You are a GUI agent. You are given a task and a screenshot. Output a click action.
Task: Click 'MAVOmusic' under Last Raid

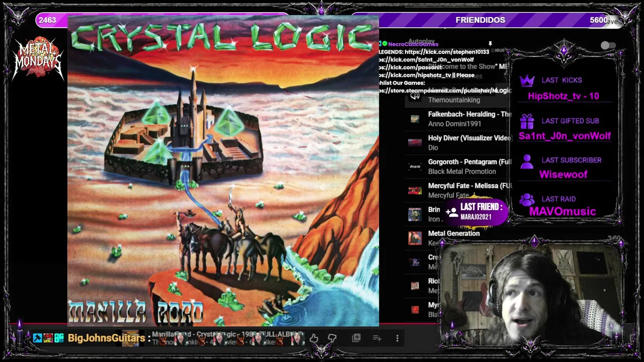[562, 212]
